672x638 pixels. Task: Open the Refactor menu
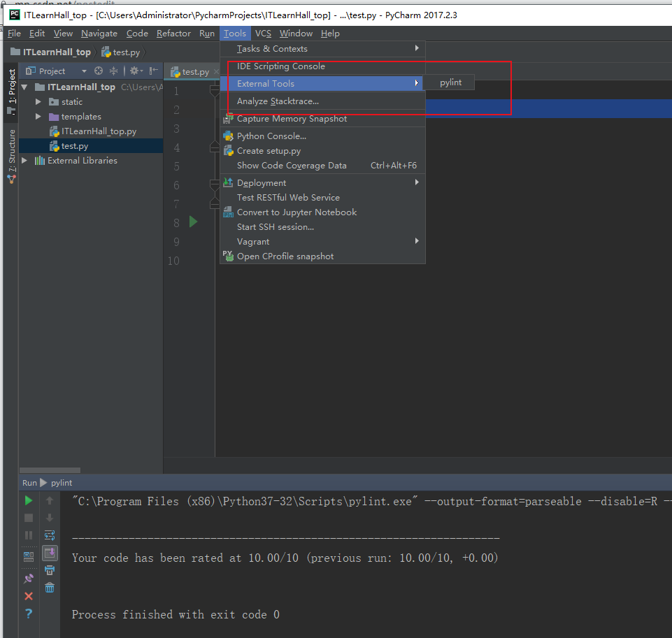click(173, 34)
